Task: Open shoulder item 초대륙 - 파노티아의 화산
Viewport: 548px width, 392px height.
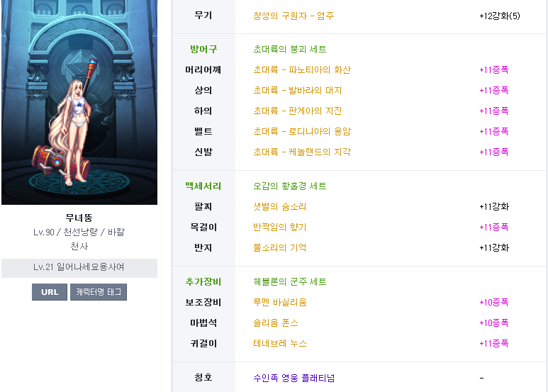Action: 302,70
